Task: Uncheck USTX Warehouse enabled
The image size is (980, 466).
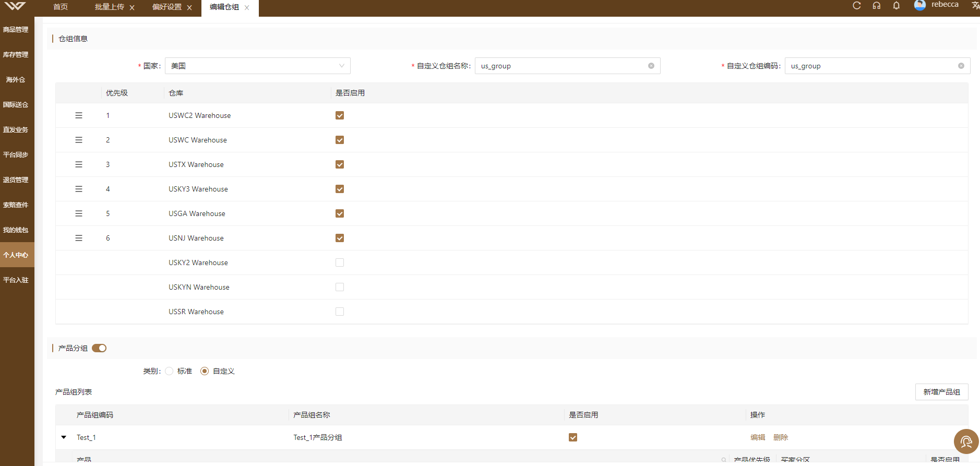Action: point(340,164)
